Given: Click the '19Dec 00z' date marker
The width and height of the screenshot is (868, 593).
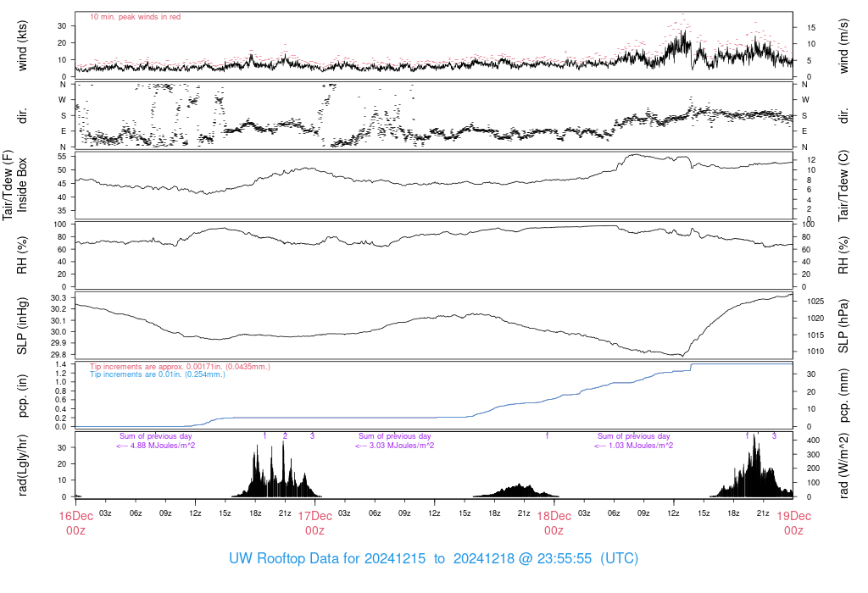Looking at the screenshot, I should [x=793, y=524].
